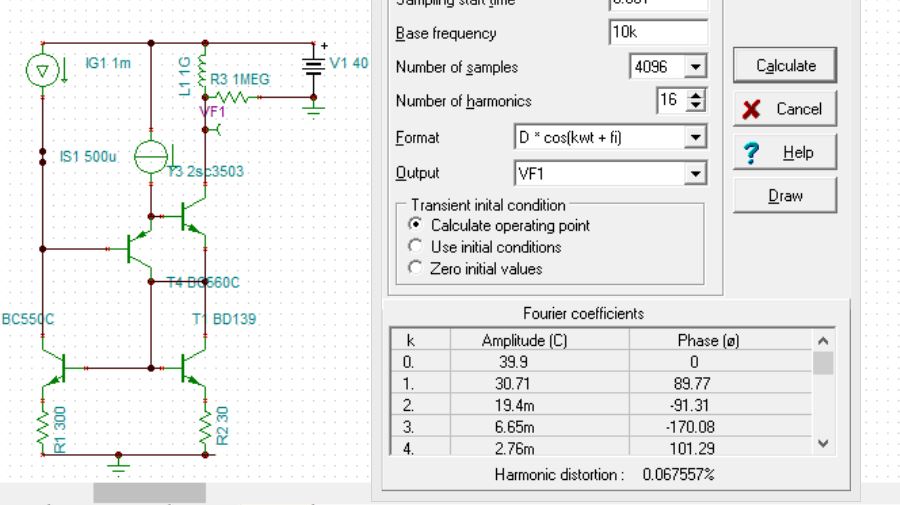Select phase cell 89.77
Screen dimensions: 900x505
coord(720,383)
